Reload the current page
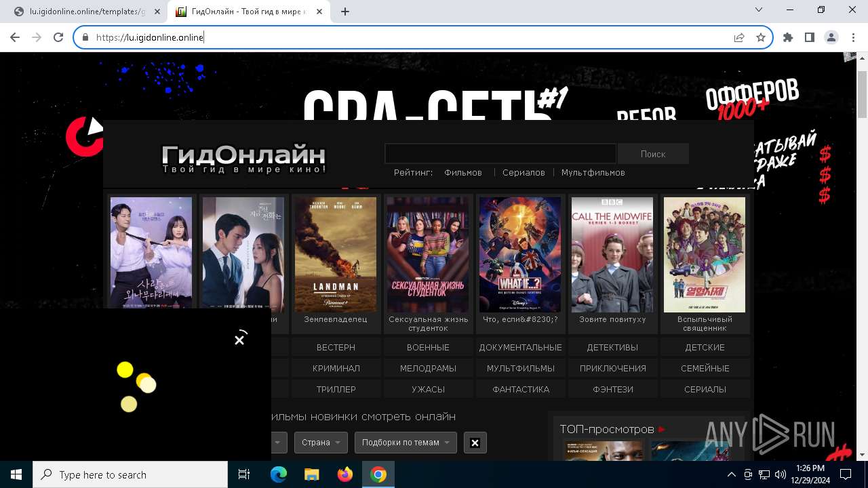 point(58,37)
